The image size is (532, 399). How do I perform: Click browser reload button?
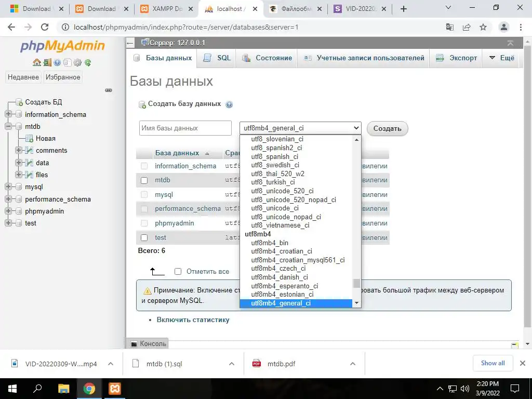45,27
